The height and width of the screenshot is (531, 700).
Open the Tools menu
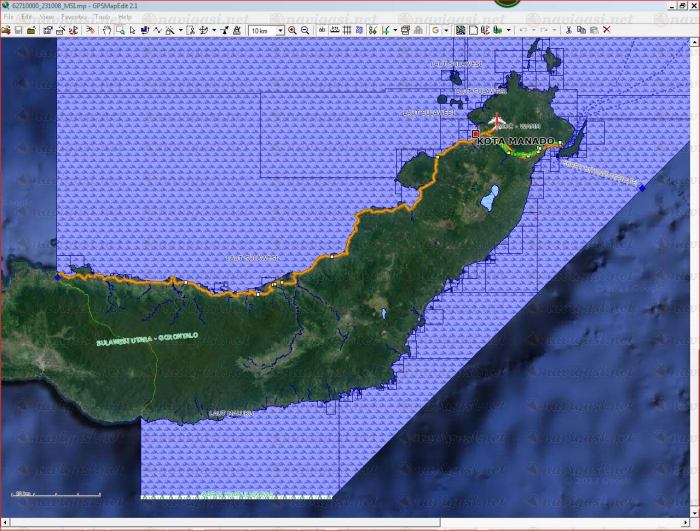[102, 17]
